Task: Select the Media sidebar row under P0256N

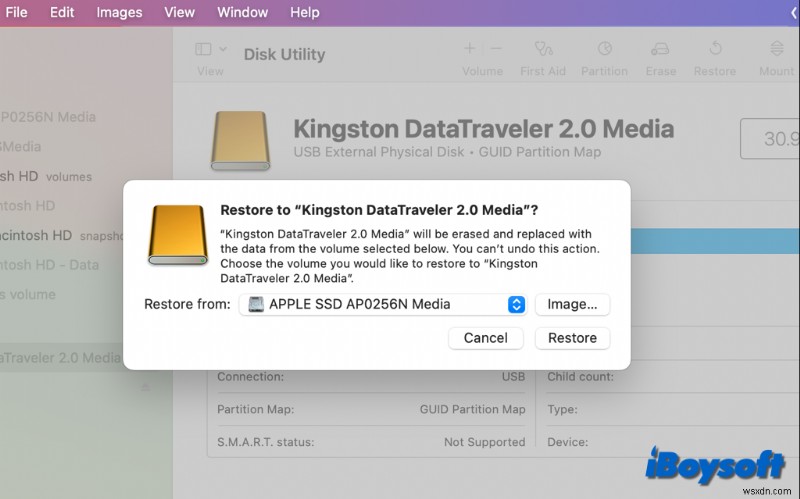Action: coord(20,146)
